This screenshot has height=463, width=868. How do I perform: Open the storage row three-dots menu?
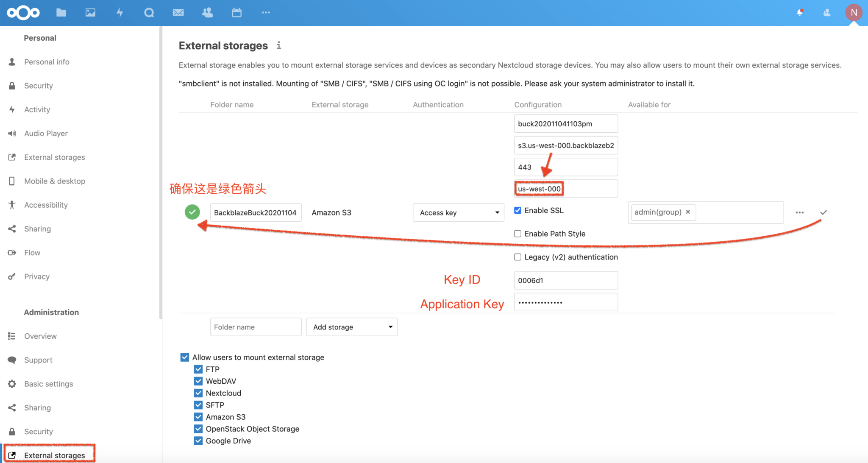pos(799,212)
